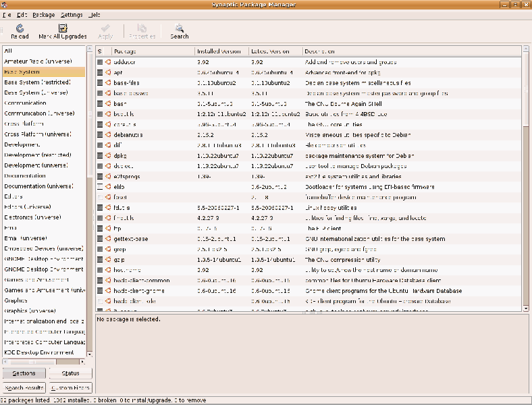Toggle status checkbox for gzip package
532x405 pixels.
100,259
